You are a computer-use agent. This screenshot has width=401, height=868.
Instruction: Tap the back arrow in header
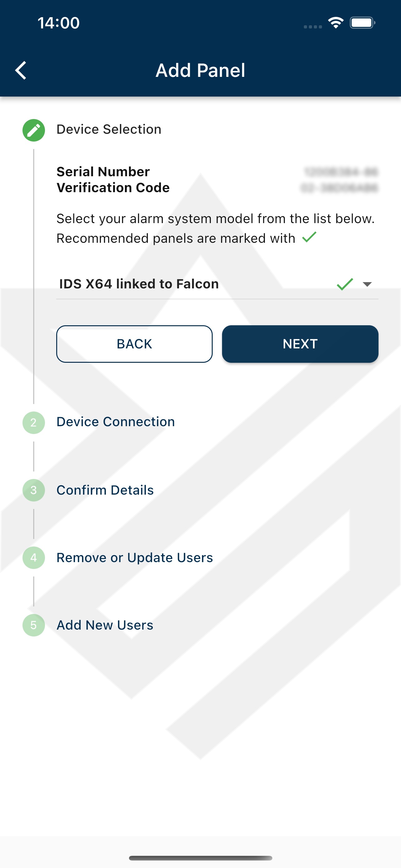21,70
